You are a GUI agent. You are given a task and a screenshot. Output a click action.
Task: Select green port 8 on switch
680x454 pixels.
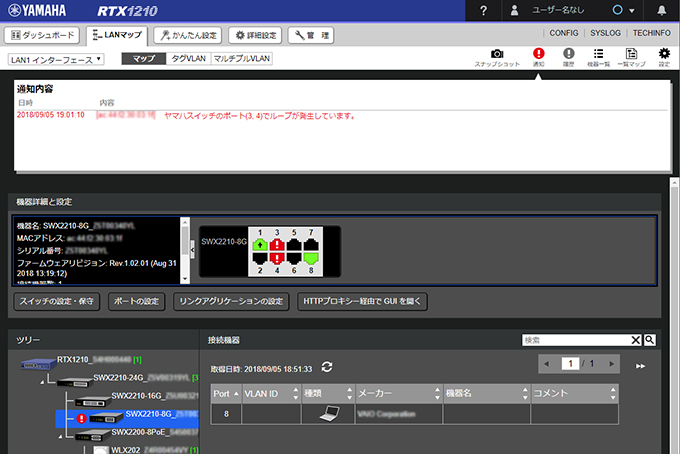click(x=311, y=258)
